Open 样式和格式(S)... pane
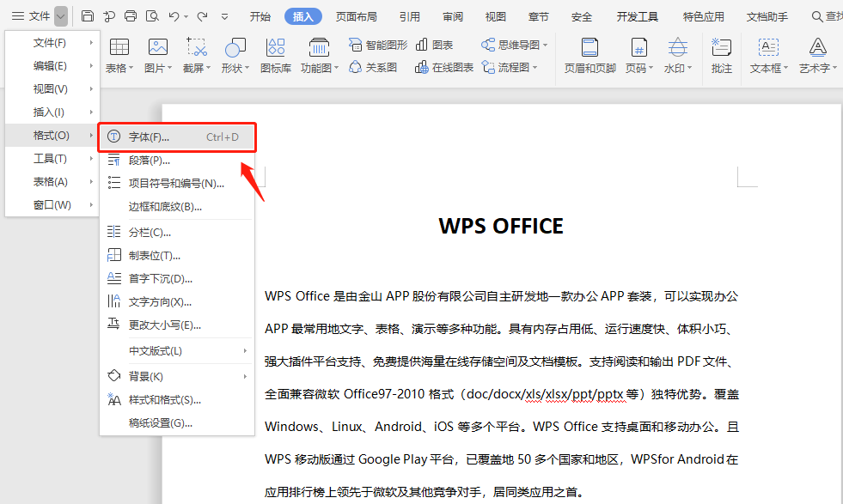 [x=177, y=400]
